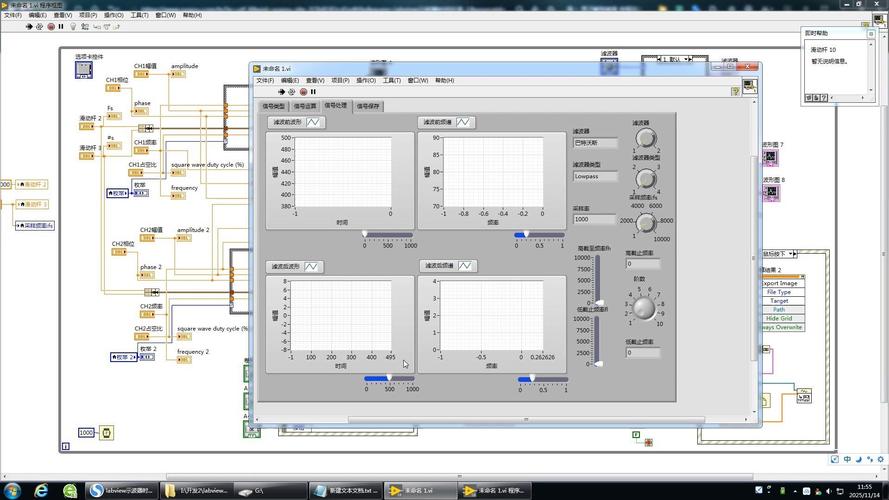Click the front panel horizontal scrollbar
This screenshot has width=889, height=500.
click(526, 420)
